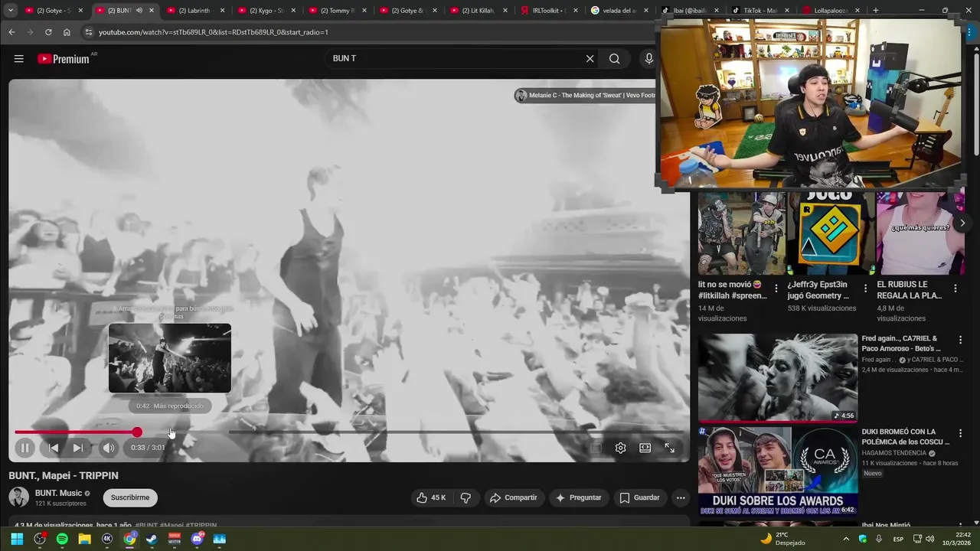Open the 21°C Despejado weather widget

(x=782, y=539)
